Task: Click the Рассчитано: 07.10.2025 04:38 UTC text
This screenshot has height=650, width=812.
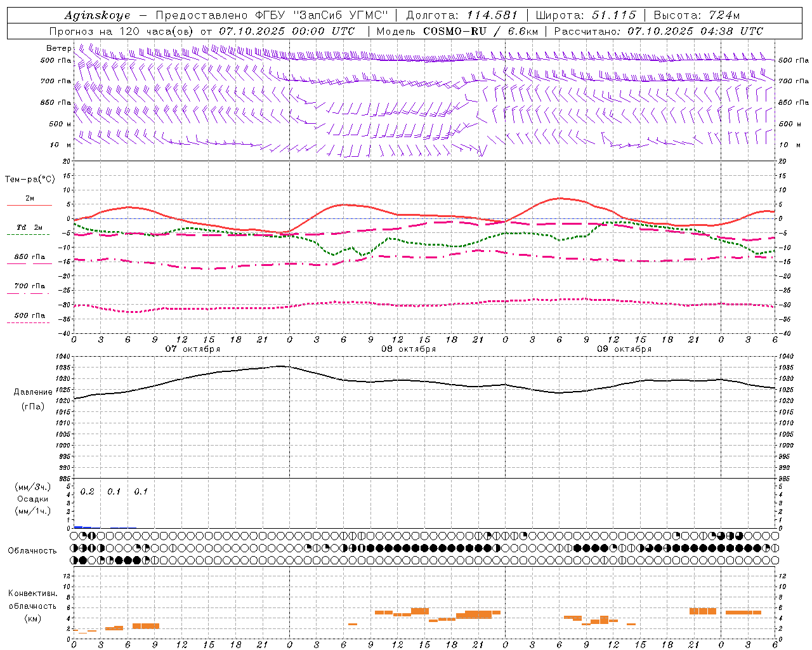Action: tap(658, 31)
